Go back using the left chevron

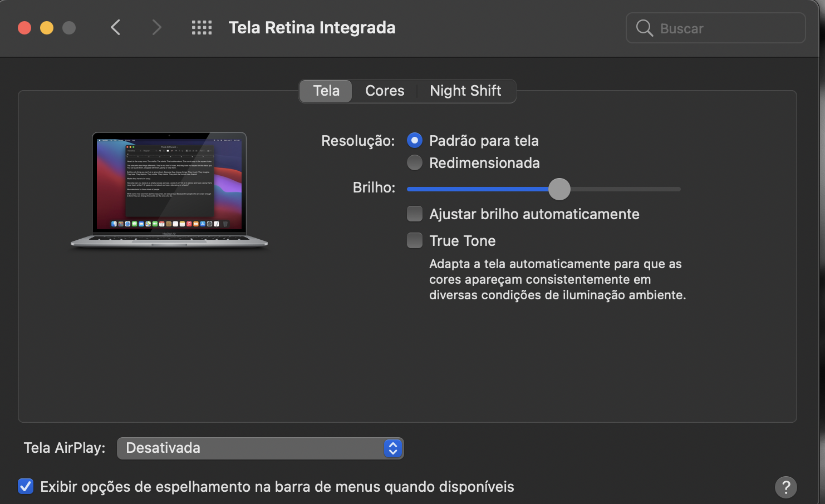point(115,27)
